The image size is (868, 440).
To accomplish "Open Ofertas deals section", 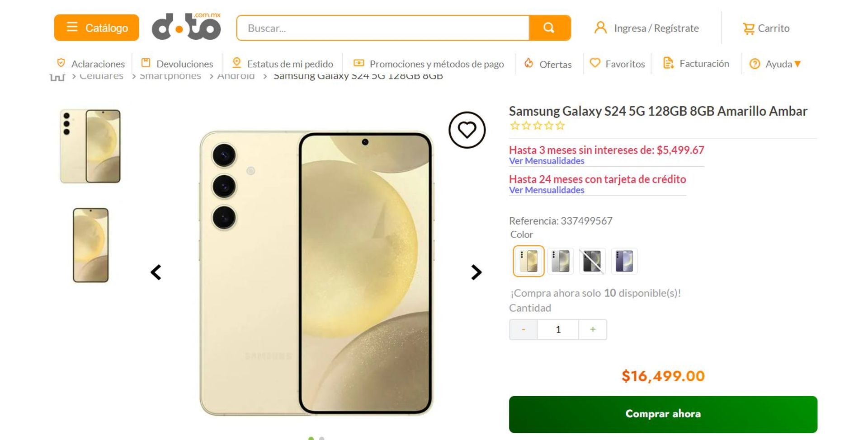I will pos(548,64).
